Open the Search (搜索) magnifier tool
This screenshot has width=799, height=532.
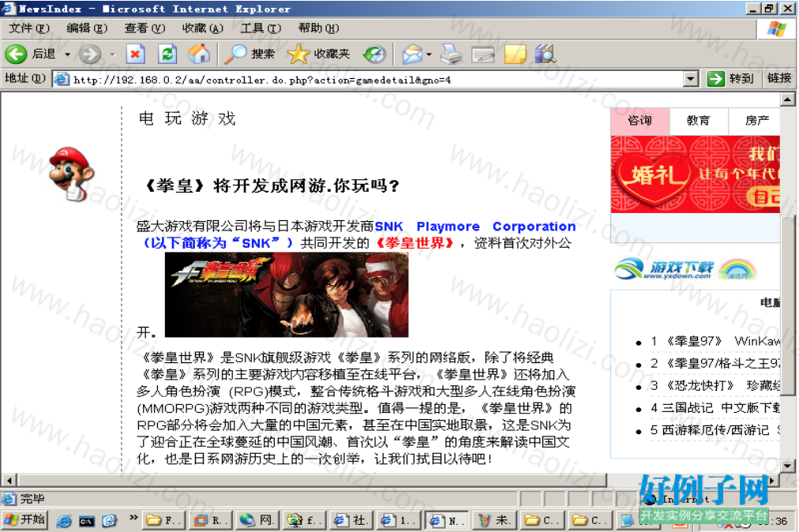coord(249,54)
